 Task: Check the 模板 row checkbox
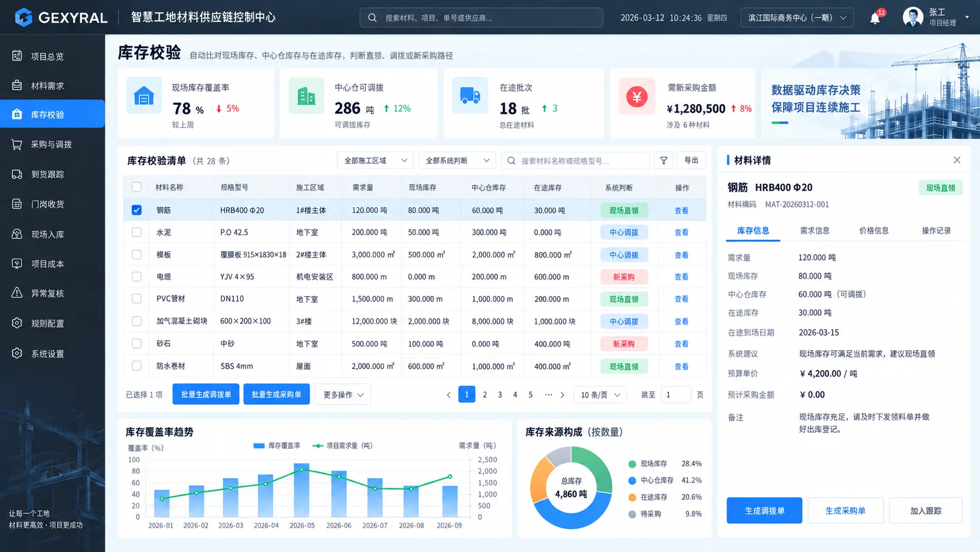point(137,255)
